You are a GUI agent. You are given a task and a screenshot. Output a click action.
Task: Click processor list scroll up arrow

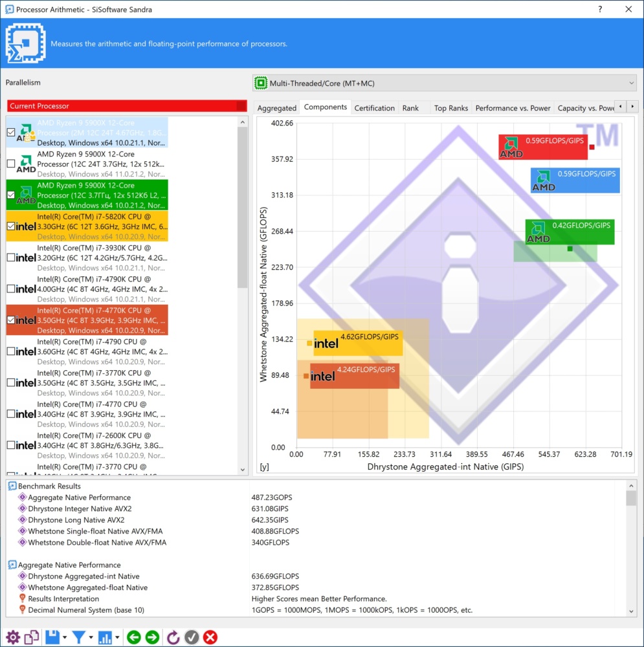(x=242, y=122)
